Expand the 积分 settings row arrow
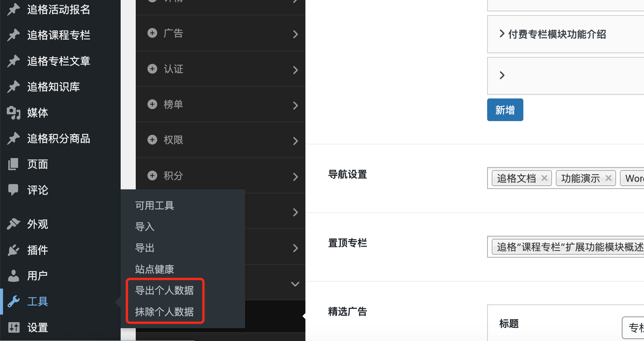This screenshot has width=644, height=341. [296, 177]
